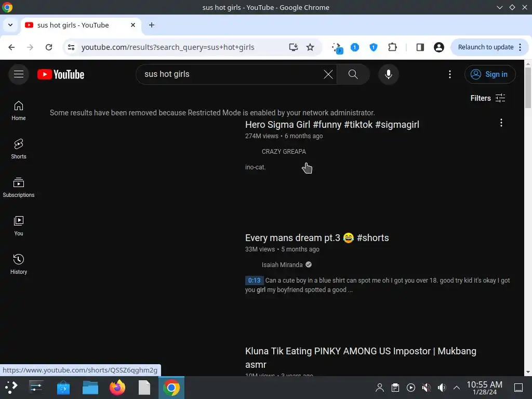532x399 pixels.
Task: Open the clock showing 10:55 AM
Action: tap(485, 388)
